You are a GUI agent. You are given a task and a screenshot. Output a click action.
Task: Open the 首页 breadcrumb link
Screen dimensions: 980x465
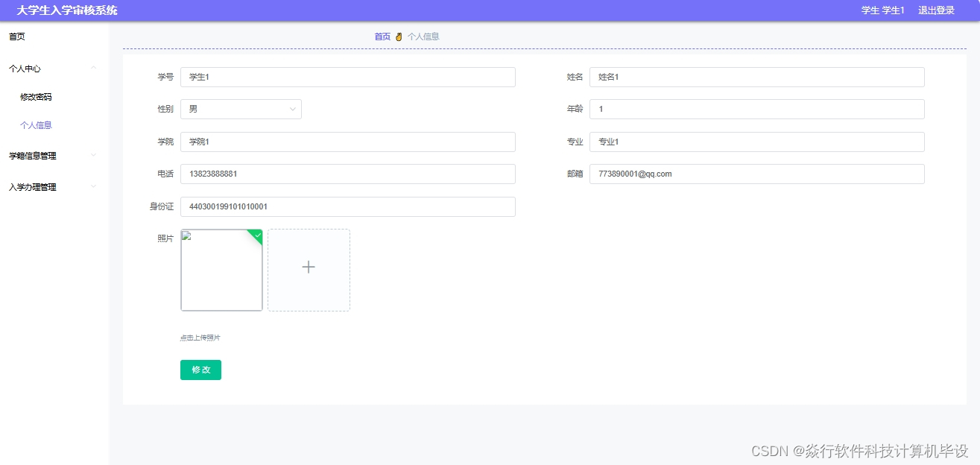click(382, 35)
